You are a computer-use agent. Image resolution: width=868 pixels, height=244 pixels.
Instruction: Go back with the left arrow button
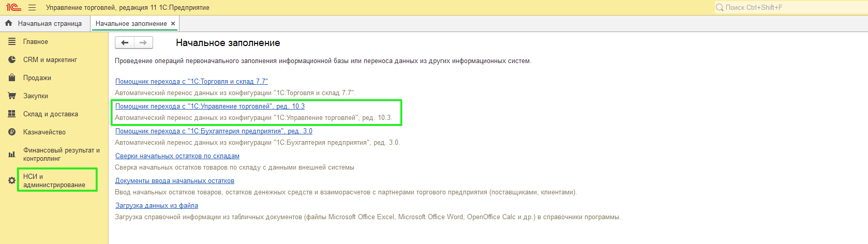[125, 42]
